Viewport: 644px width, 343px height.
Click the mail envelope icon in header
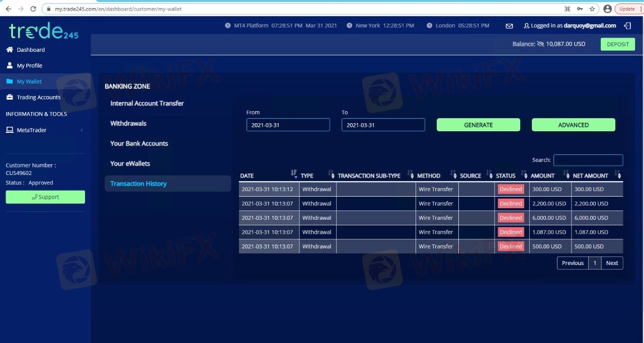coord(509,26)
